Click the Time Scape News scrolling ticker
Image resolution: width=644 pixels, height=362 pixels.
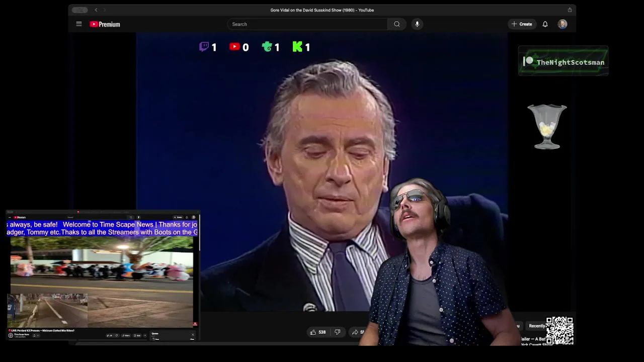102,228
